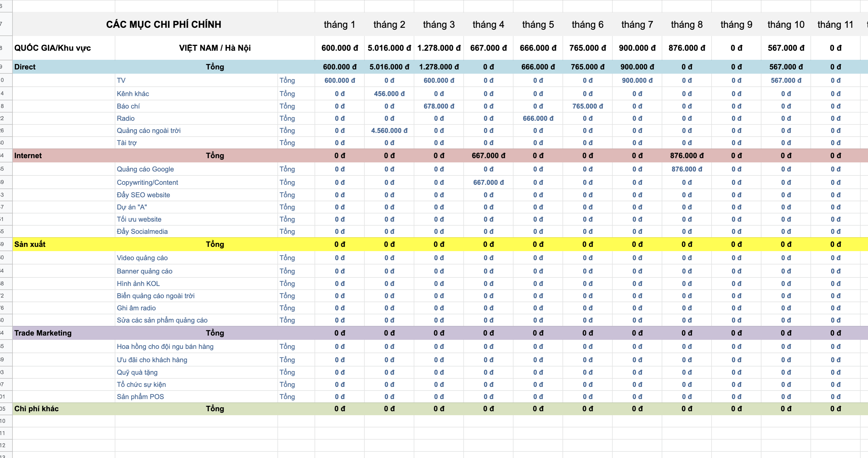Click the Sản xuất yellow row label

[x=30, y=244]
